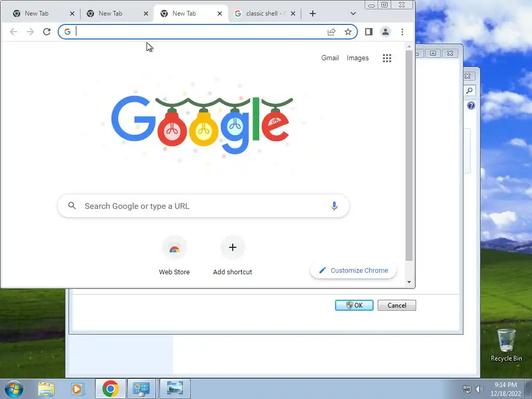Screen dimensions: 532x399
Task: Share this page via address bar icon
Action: tap(331, 32)
